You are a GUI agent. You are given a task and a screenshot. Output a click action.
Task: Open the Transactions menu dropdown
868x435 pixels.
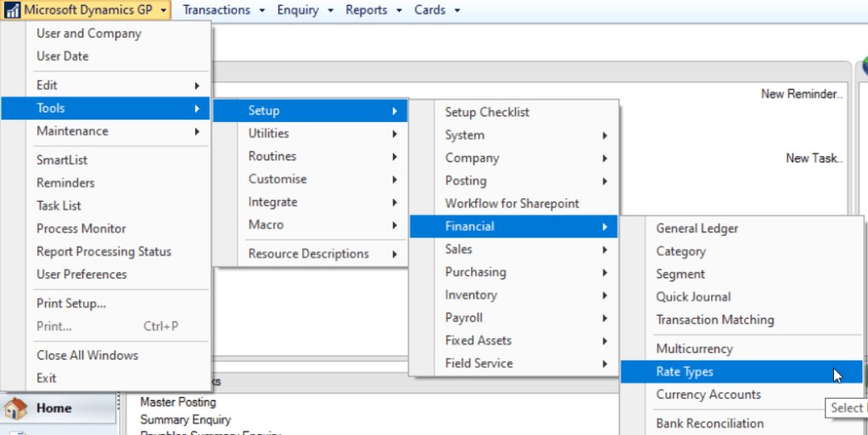point(224,10)
